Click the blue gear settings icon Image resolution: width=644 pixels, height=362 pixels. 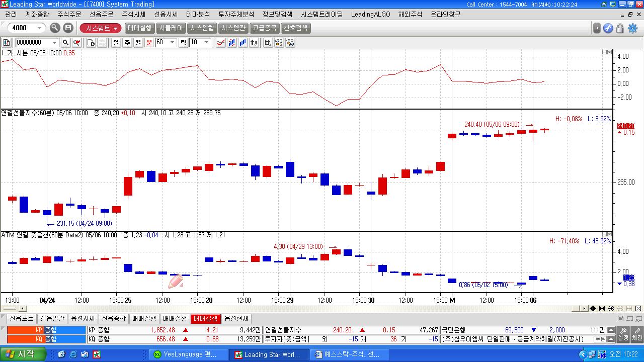632,28
